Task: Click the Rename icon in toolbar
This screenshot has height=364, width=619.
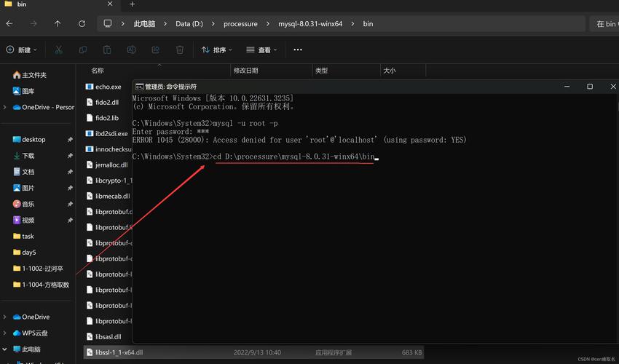Action: tap(131, 50)
